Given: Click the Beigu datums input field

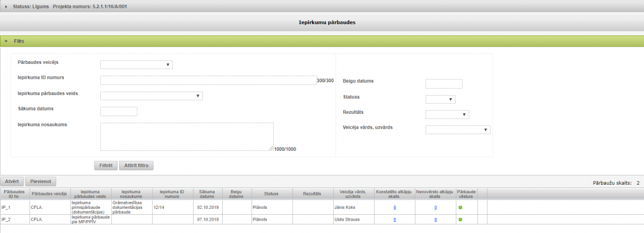Looking at the screenshot, I should [x=443, y=84].
